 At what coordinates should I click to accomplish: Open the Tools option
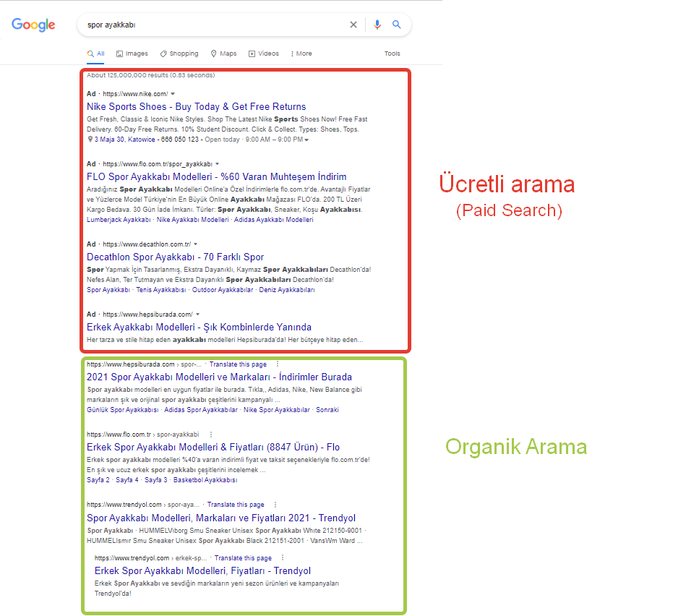pyautogui.click(x=392, y=54)
